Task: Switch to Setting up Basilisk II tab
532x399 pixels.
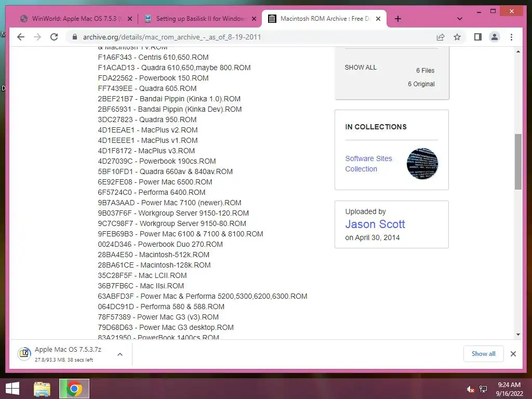Action: tap(200, 19)
